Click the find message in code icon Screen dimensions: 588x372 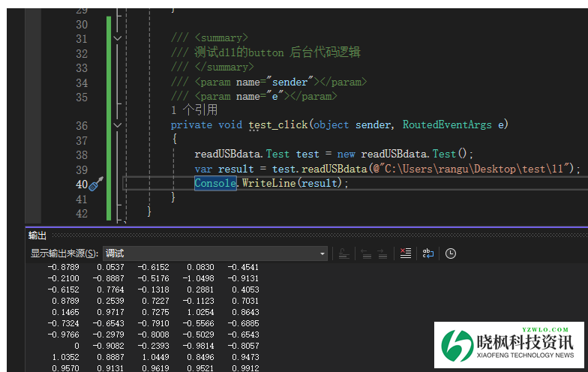pyautogui.click(x=343, y=253)
